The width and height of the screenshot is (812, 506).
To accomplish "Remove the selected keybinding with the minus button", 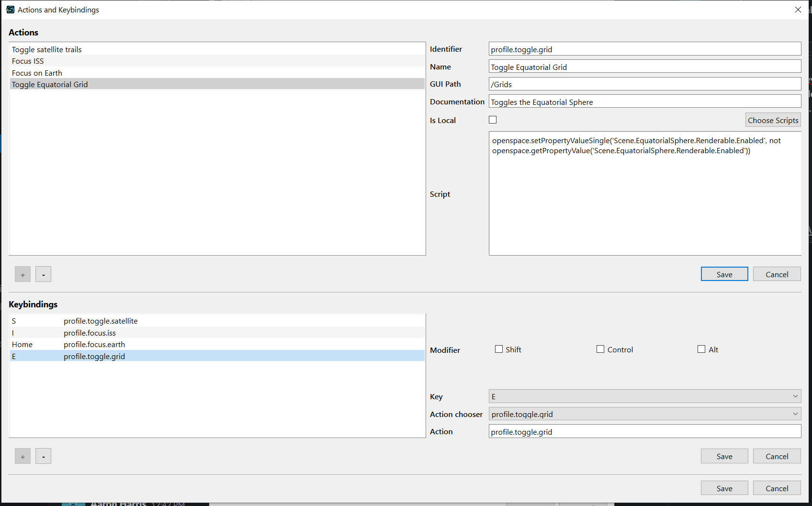I will 43,456.
